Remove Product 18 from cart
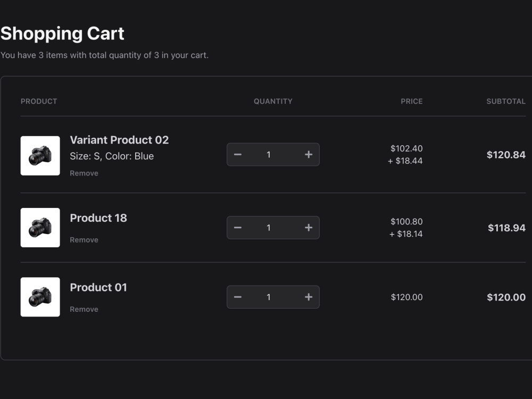The width and height of the screenshot is (532, 399). coord(84,240)
